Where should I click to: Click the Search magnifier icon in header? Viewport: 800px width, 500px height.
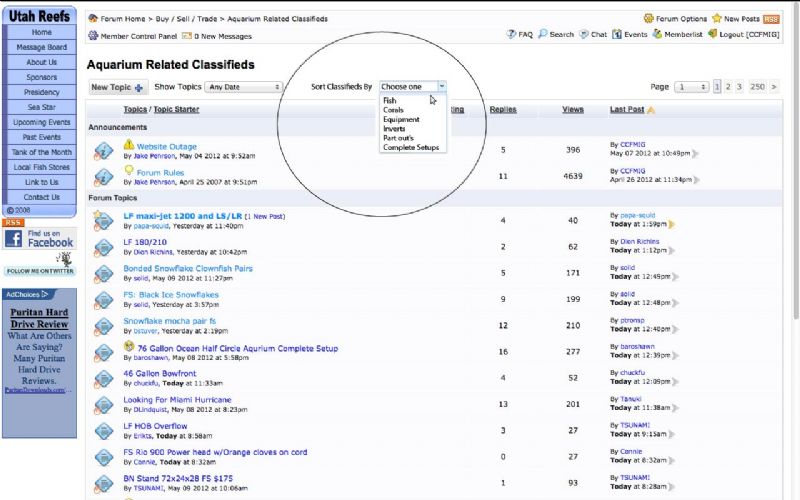(x=542, y=34)
